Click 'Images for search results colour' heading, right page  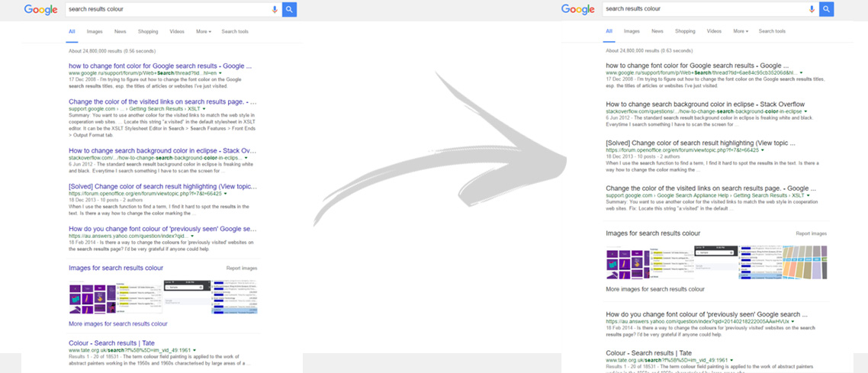click(x=653, y=233)
